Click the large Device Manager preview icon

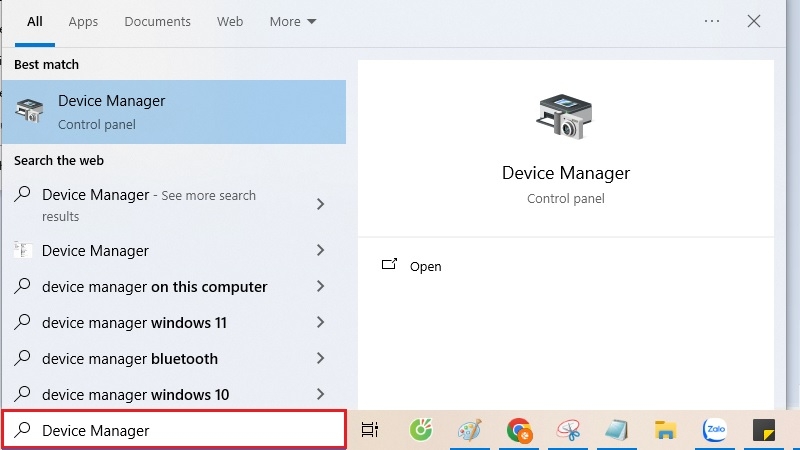click(565, 116)
